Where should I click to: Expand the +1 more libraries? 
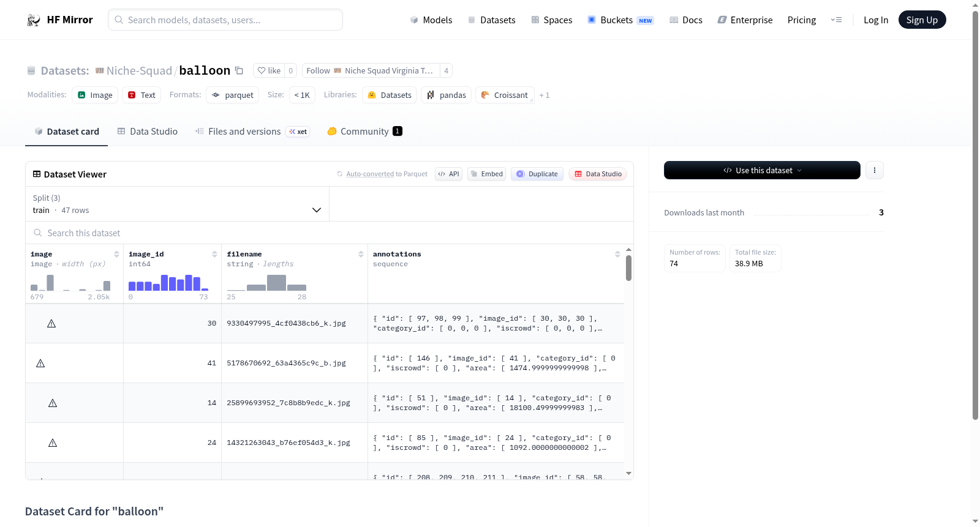(545, 95)
